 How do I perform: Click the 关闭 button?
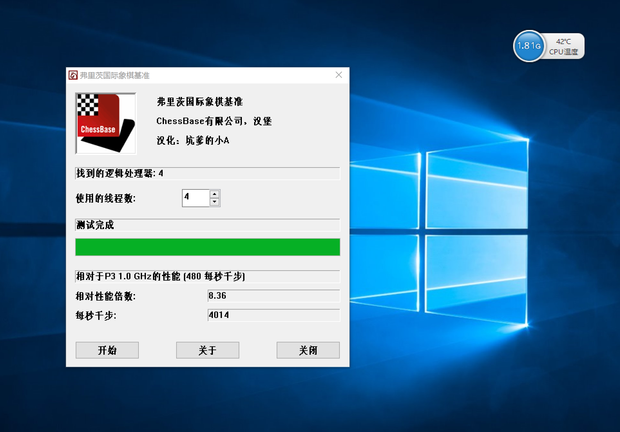click(x=308, y=350)
